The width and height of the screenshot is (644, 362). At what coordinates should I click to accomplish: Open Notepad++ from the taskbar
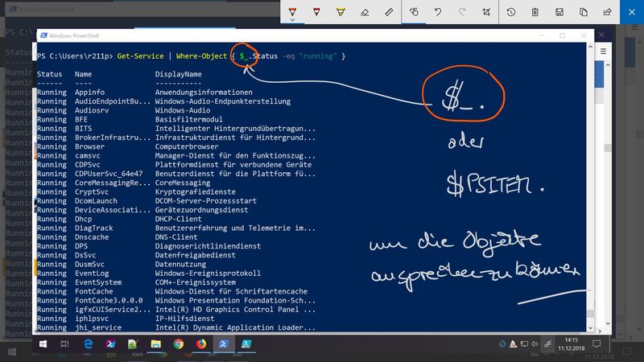point(133,344)
